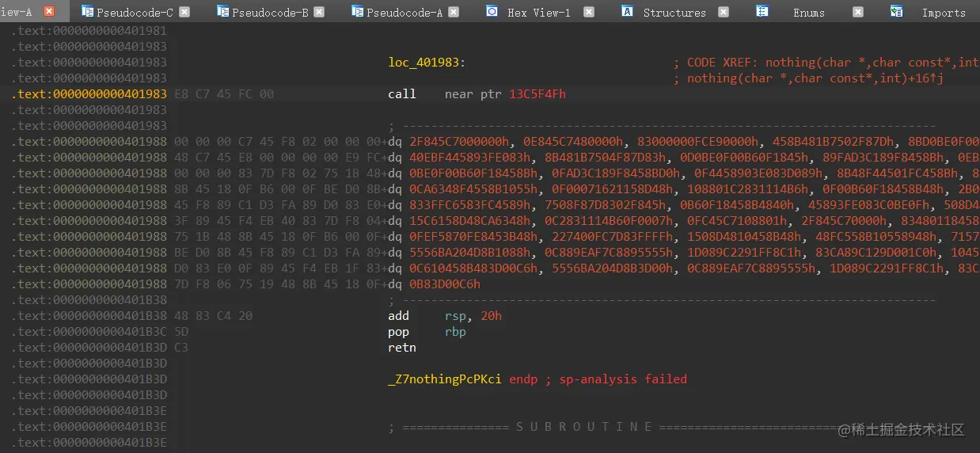
Task: Click the pop instruction mnemonic
Action: pyautogui.click(x=398, y=332)
